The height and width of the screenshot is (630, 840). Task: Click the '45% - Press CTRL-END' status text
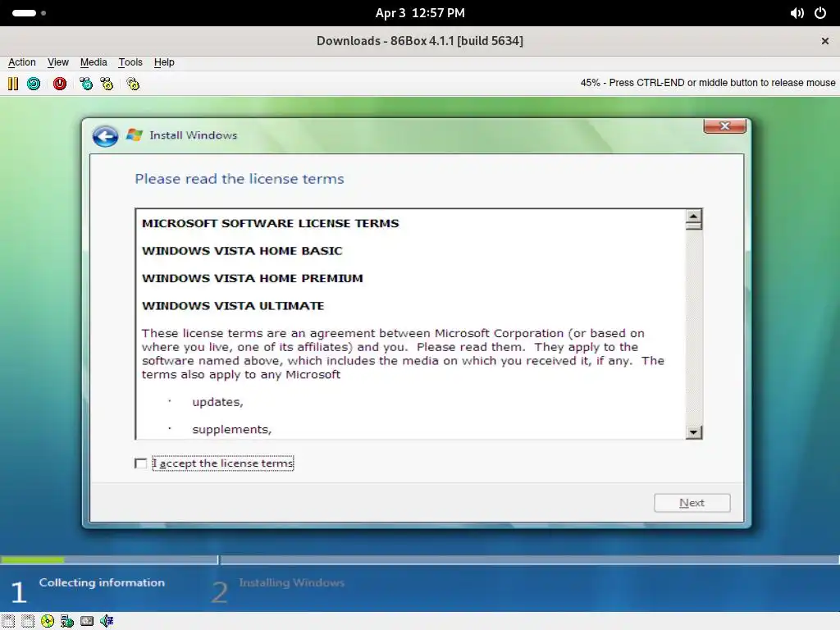[x=708, y=83]
